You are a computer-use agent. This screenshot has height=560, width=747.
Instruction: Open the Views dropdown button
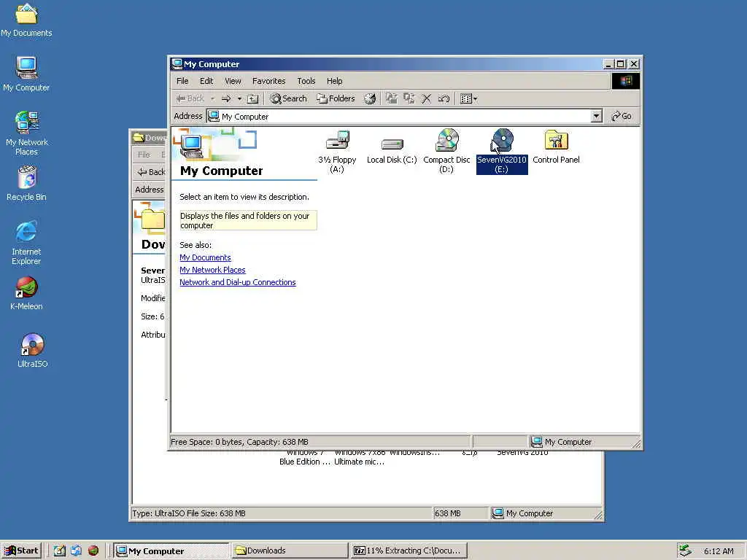tap(469, 98)
